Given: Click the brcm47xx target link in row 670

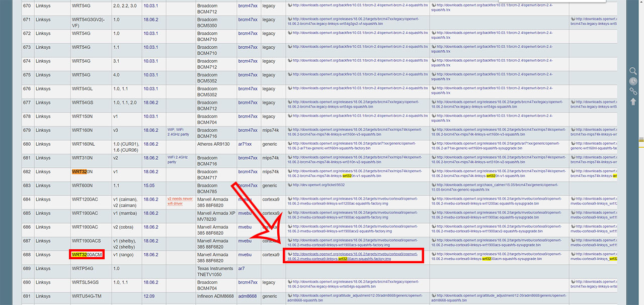Looking at the screenshot, I should [248, 6].
